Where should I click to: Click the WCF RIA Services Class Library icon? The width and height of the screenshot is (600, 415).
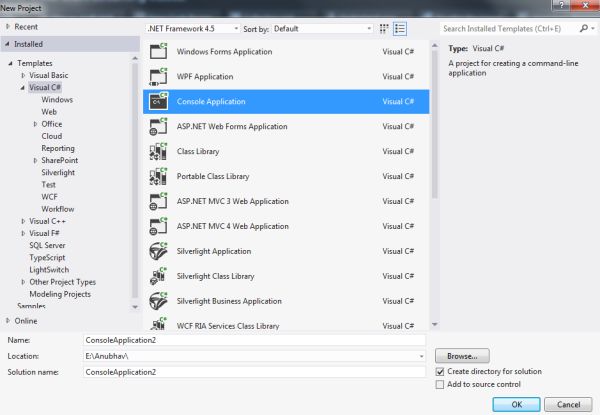tap(158, 324)
